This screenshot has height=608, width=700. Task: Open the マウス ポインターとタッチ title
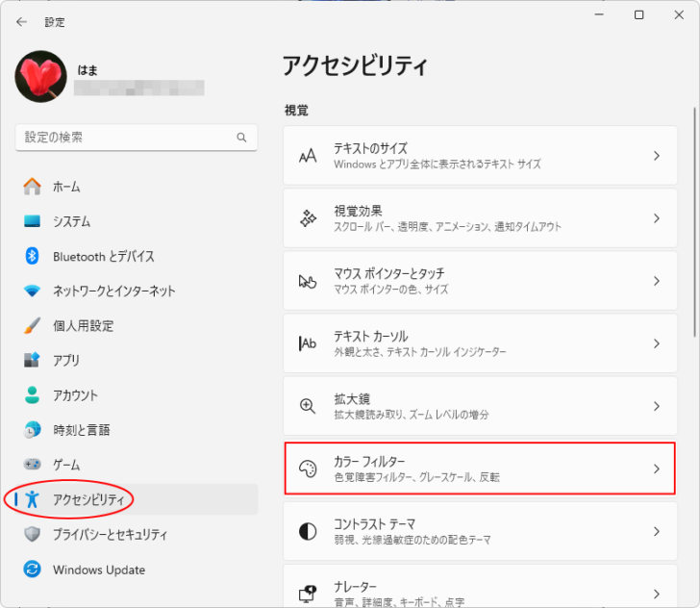[x=388, y=273]
